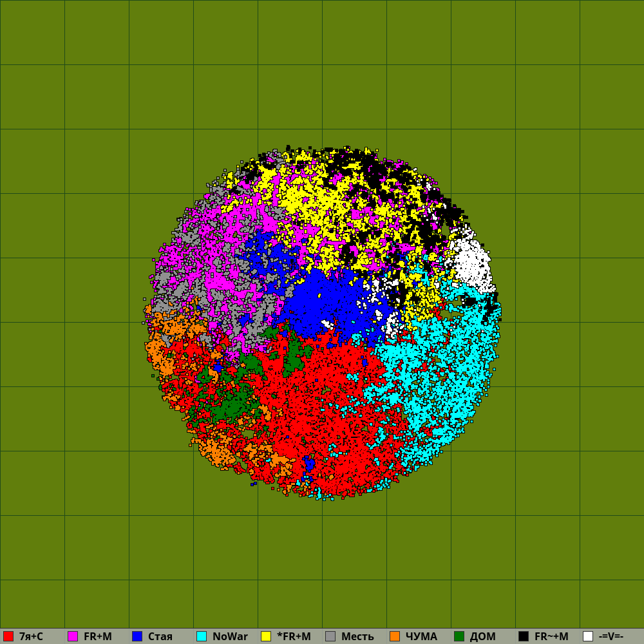Screen dimensions: 644x644
Task: Select the *FR+M legend label
Action: (x=294, y=637)
